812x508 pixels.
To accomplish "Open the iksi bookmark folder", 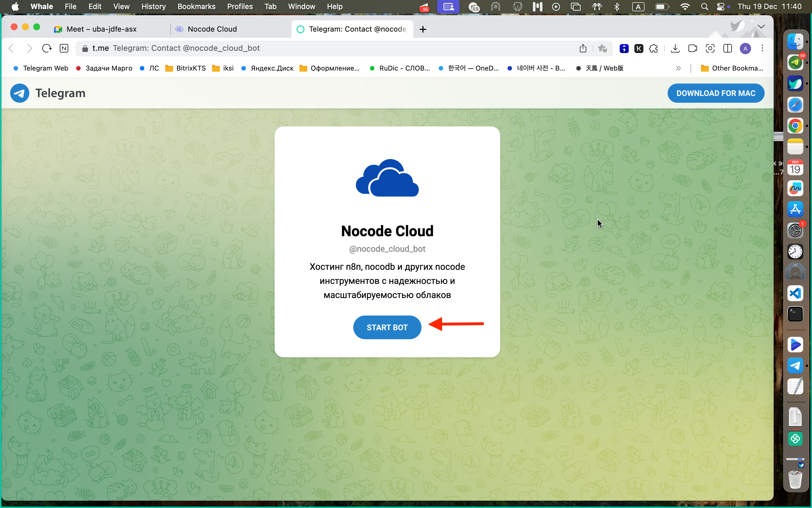I will [x=223, y=68].
